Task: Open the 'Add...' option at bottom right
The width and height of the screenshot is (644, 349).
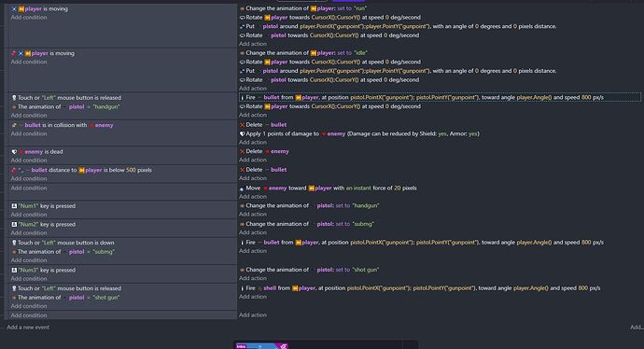Action: pos(637,328)
